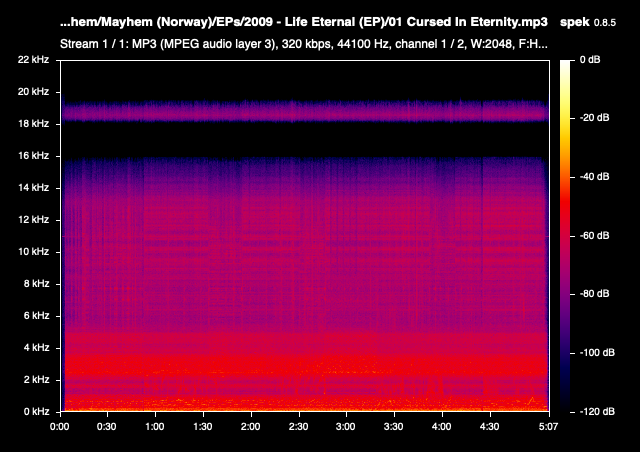Click the 0.8.5 version number

point(604,23)
